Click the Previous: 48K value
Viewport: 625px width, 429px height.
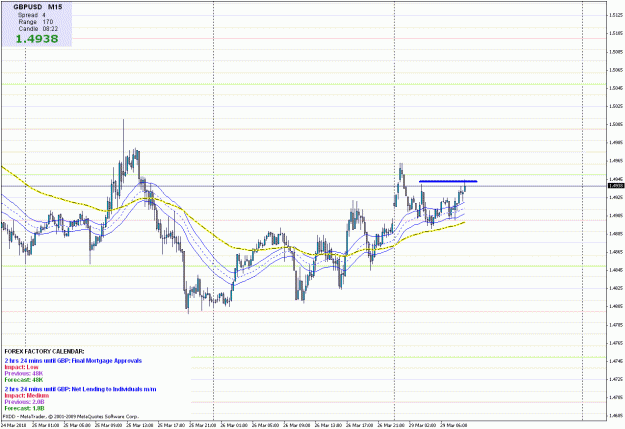(x=24, y=374)
